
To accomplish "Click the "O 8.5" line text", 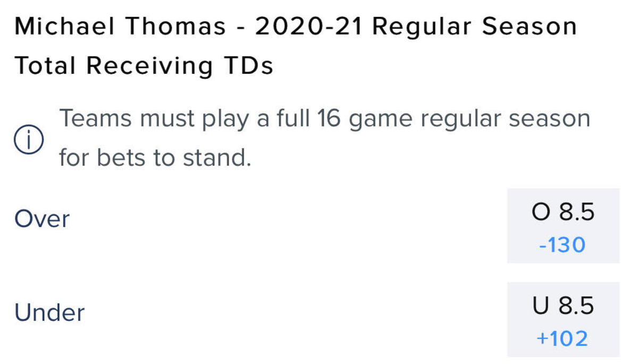I will [x=563, y=213].
